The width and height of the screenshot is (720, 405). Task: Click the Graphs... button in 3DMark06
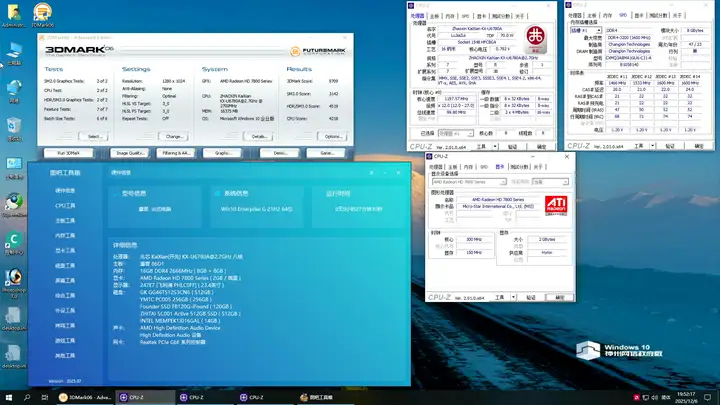pyautogui.click(x=222, y=153)
